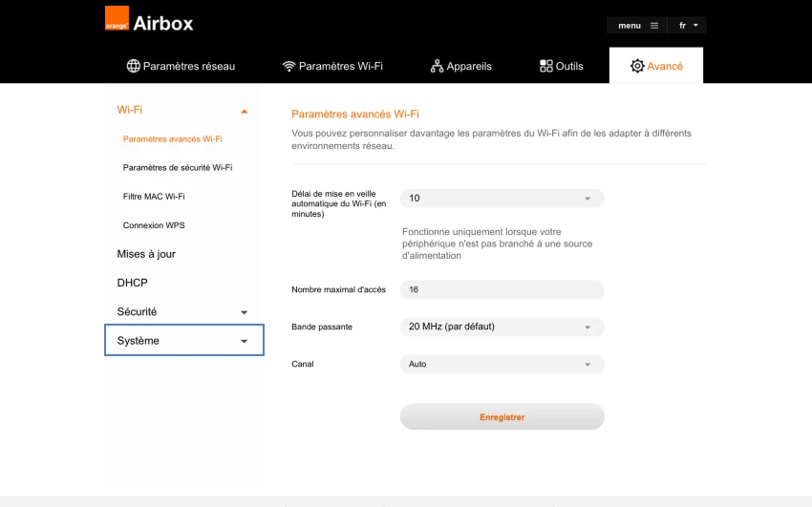Click the Fonctionne uniquement lorsque note text
The image size is (812, 507).
click(497, 243)
